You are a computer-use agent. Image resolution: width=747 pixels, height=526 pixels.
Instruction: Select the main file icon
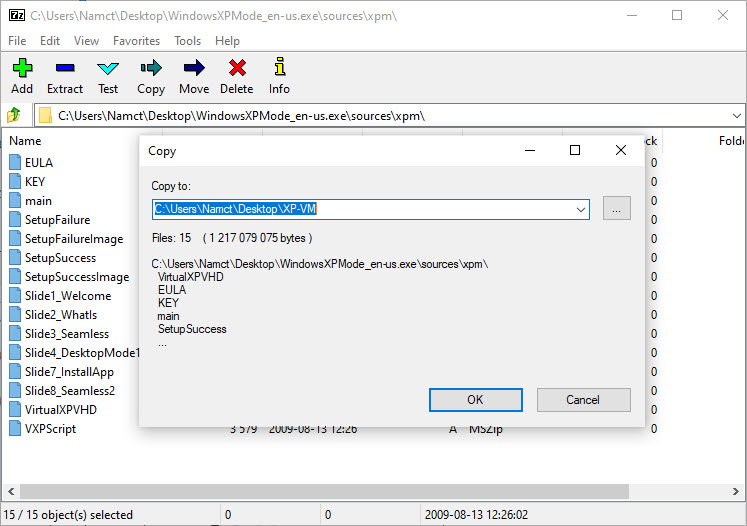pos(15,201)
